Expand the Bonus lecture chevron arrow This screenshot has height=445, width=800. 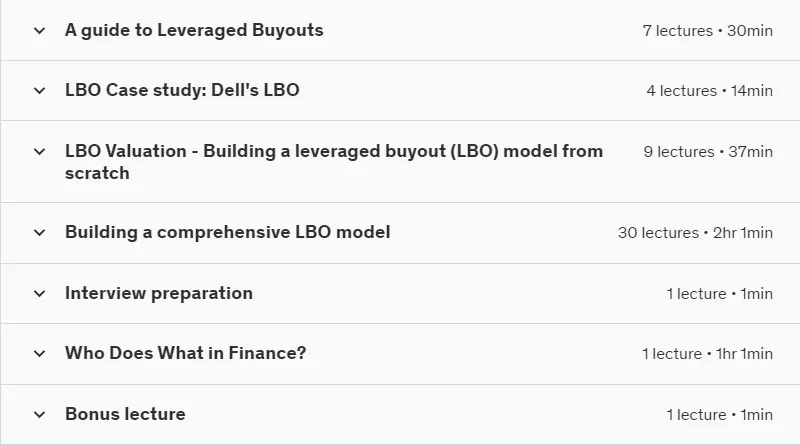tap(39, 414)
